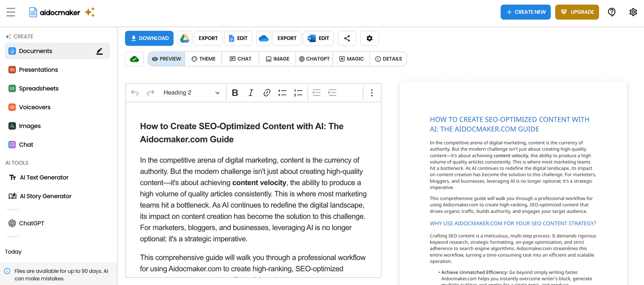Open Images in the sidebar

[x=57, y=126]
